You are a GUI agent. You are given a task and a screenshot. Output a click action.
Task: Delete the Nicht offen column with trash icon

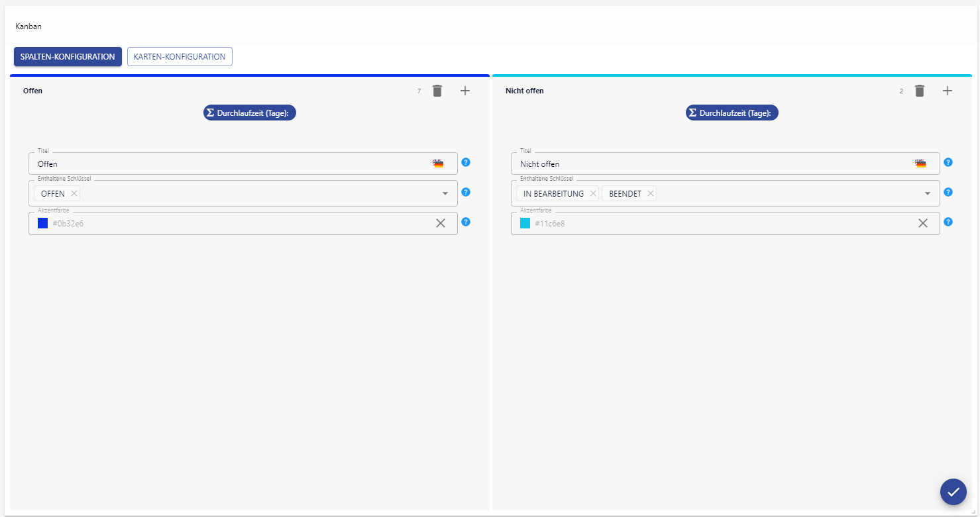coord(920,91)
